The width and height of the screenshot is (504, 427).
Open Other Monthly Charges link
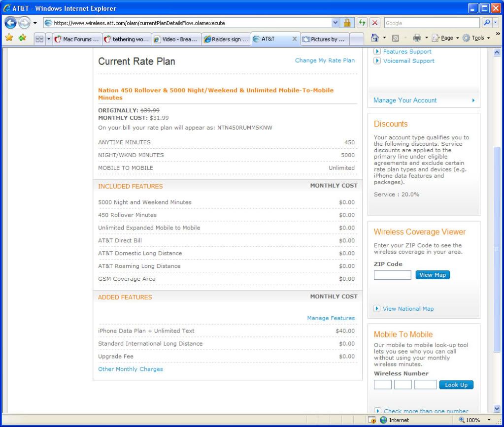click(131, 369)
